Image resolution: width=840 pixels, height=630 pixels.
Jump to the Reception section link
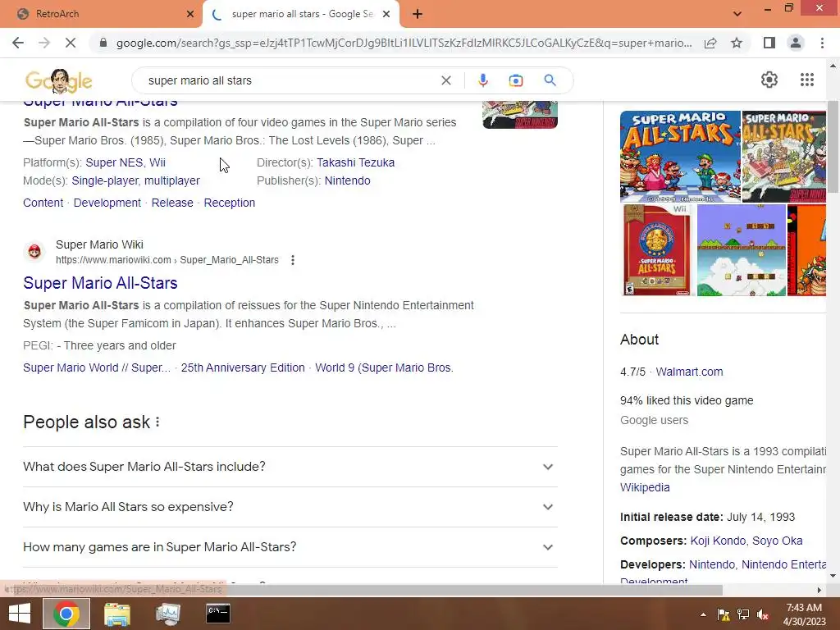click(230, 203)
